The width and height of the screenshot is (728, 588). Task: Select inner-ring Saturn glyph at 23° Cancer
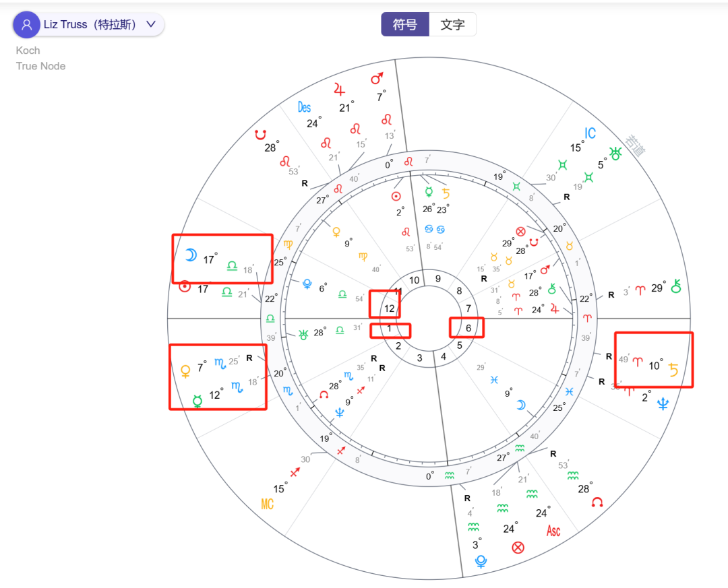446,193
